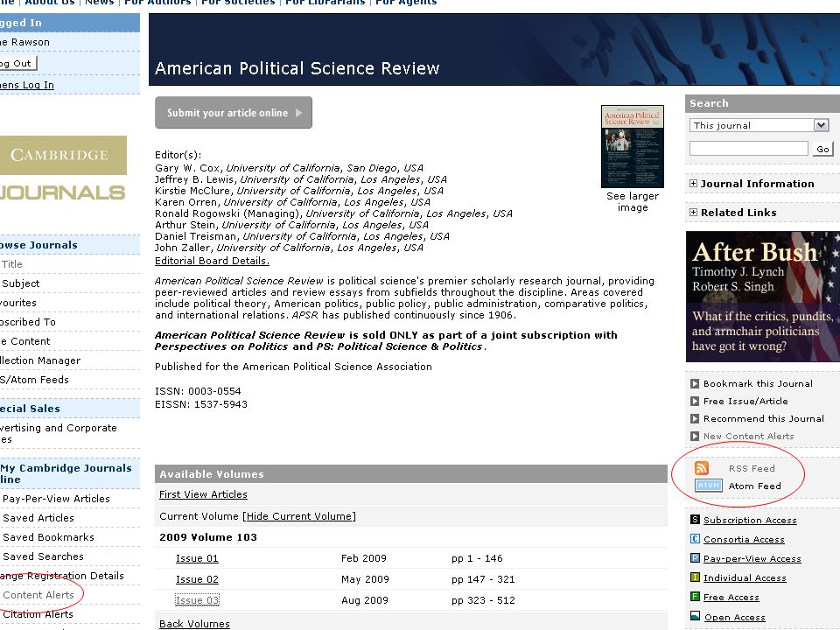840x630 pixels.
Task: Open Collection Manager in sidebar
Action: (40, 360)
